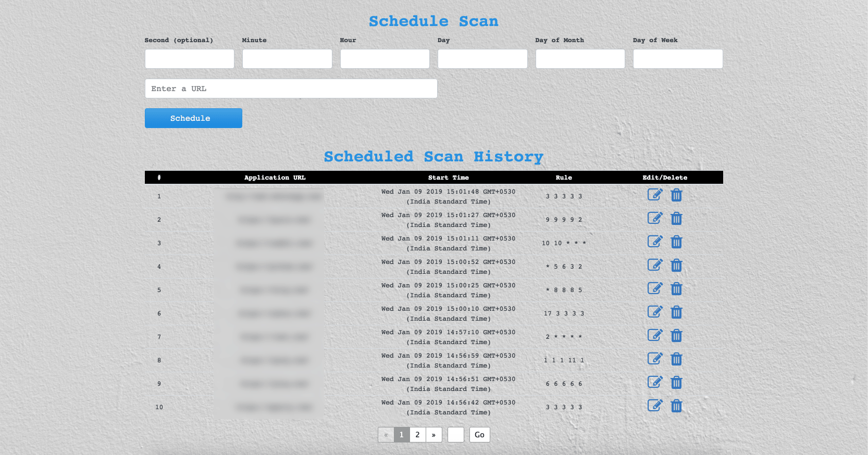Viewport: 868px width, 455px height.
Task: Edit the scan in row 10
Action: (655, 406)
